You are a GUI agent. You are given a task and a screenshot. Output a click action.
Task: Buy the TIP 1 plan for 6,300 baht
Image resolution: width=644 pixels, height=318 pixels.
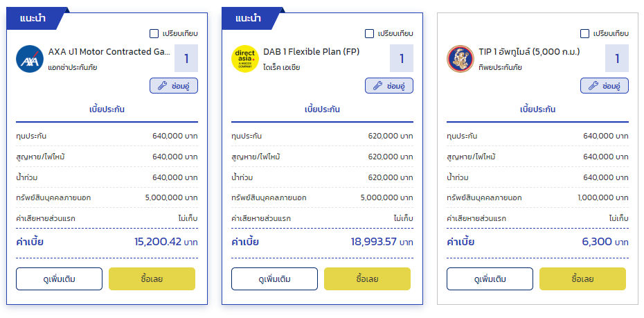[582, 279]
